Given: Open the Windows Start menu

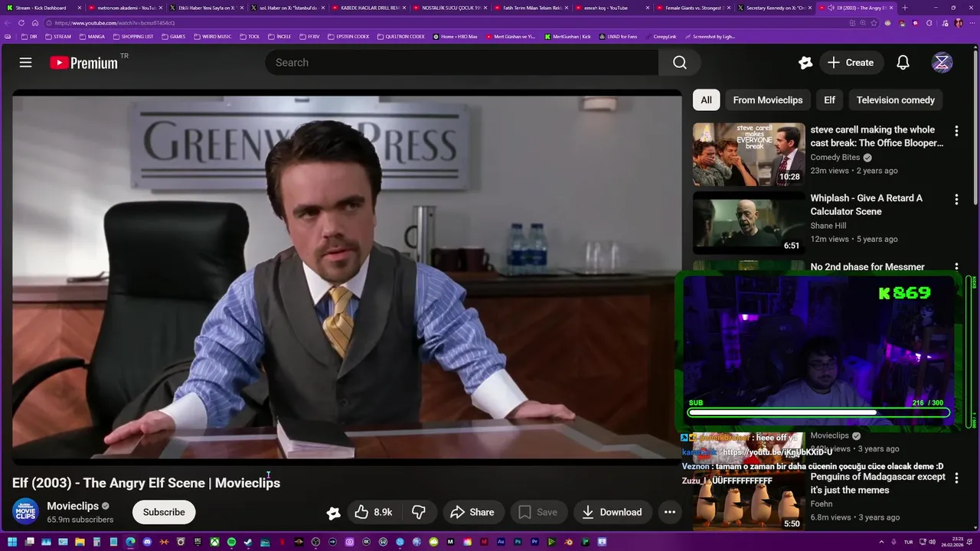Looking at the screenshot, I should (11, 542).
